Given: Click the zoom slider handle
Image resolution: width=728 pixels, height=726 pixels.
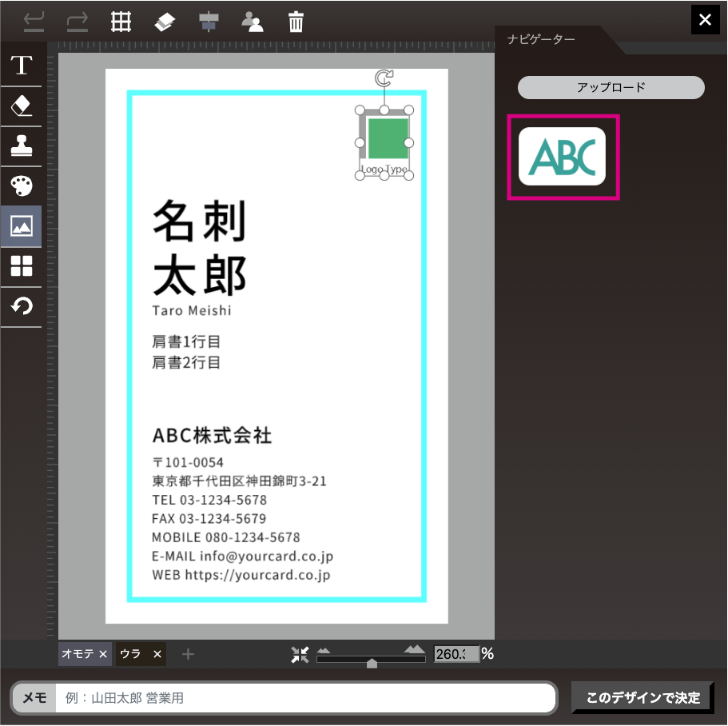Looking at the screenshot, I should [x=372, y=663].
